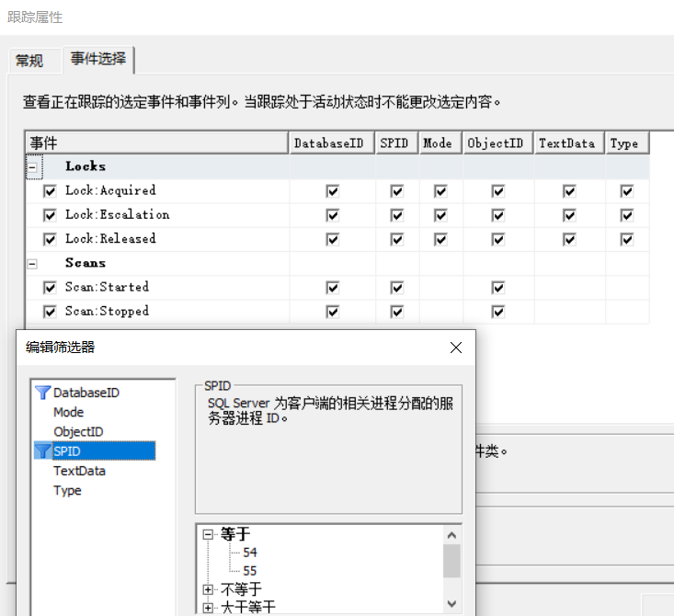The width and height of the screenshot is (674, 616).
Task: Select the value 54 under 等于
Action: pyautogui.click(x=250, y=553)
